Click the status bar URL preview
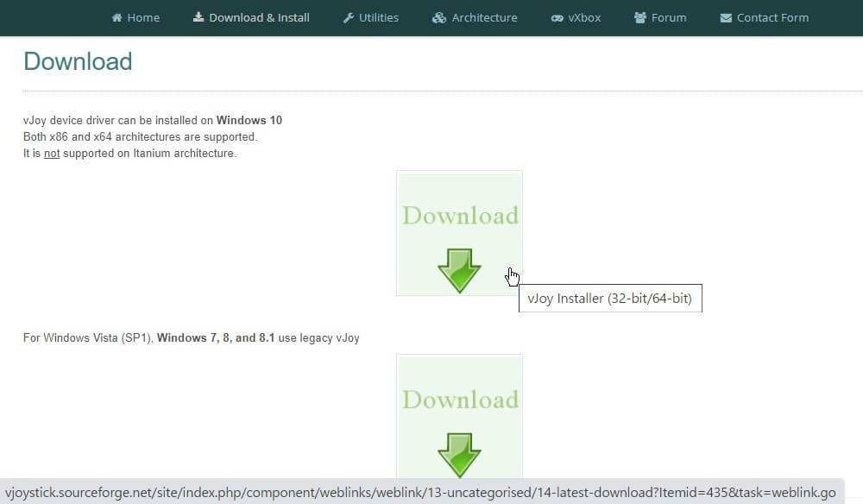The image size is (863, 504). [420, 493]
